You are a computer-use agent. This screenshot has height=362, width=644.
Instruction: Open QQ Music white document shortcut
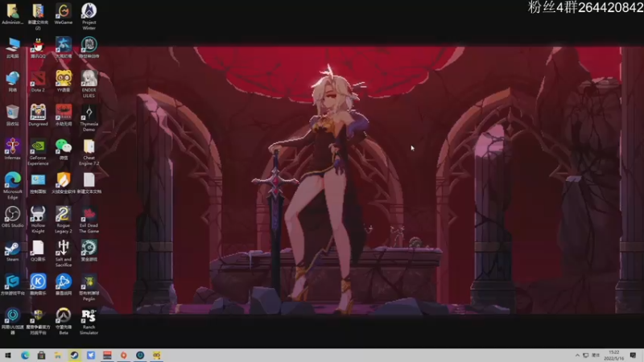pyautogui.click(x=38, y=249)
